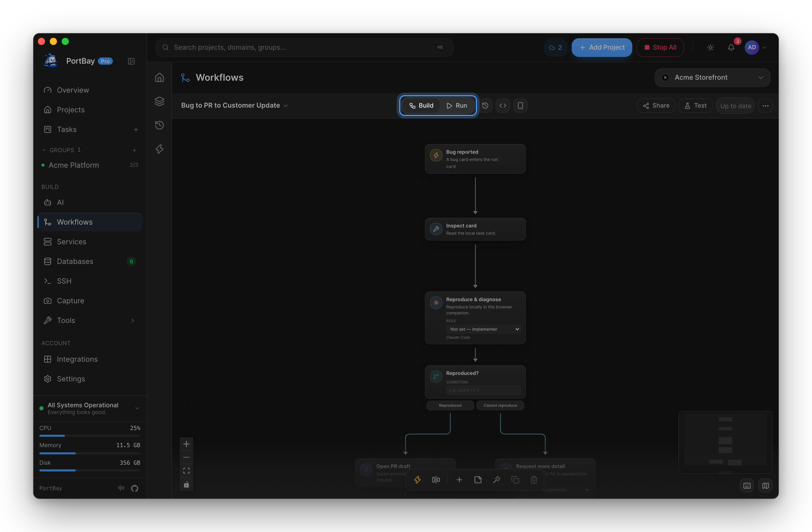Open the home icon in secondary rail
Screen dimensions: 812x532
[159, 78]
